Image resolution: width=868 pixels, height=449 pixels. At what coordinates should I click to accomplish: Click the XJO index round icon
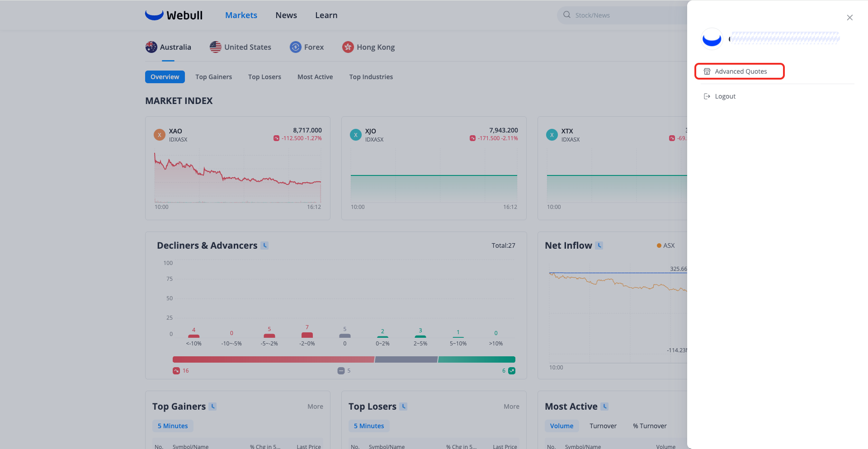pyautogui.click(x=356, y=135)
